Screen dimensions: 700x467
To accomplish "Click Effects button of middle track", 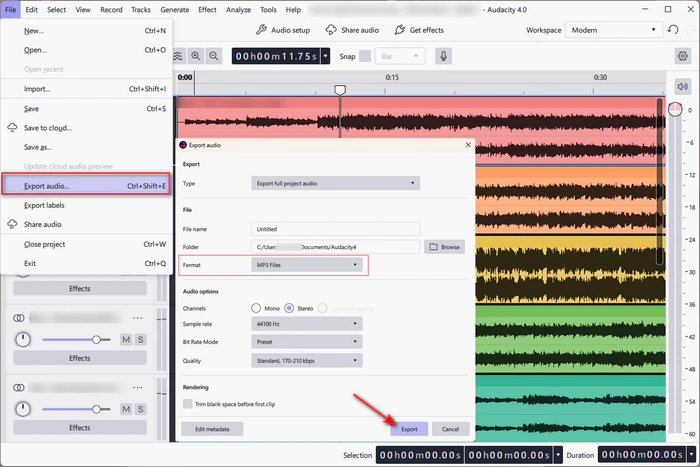I will pos(79,358).
